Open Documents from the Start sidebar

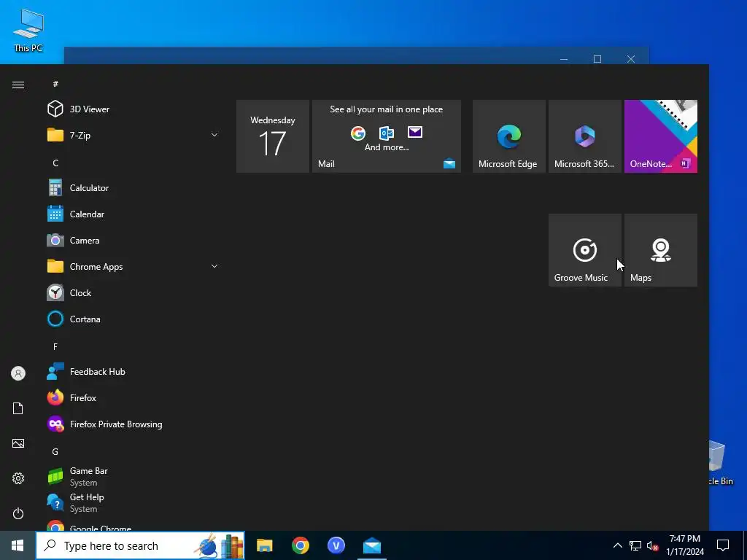(x=18, y=408)
